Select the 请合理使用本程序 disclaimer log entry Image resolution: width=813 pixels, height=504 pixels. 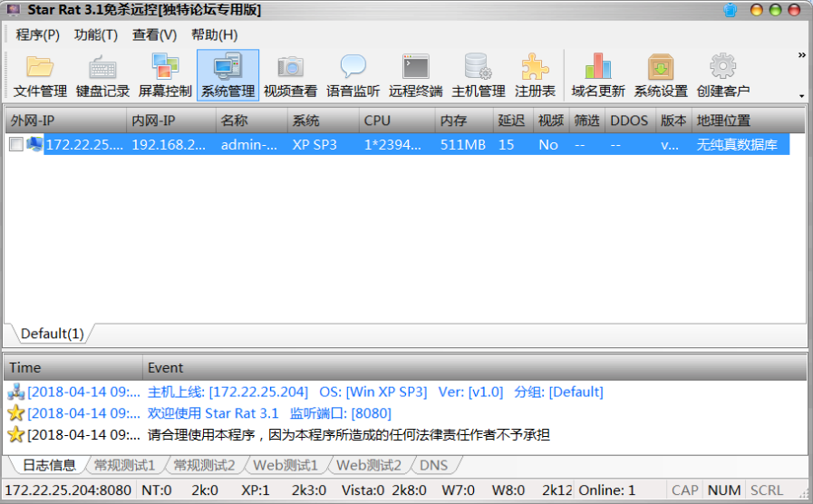(x=348, y=434)
